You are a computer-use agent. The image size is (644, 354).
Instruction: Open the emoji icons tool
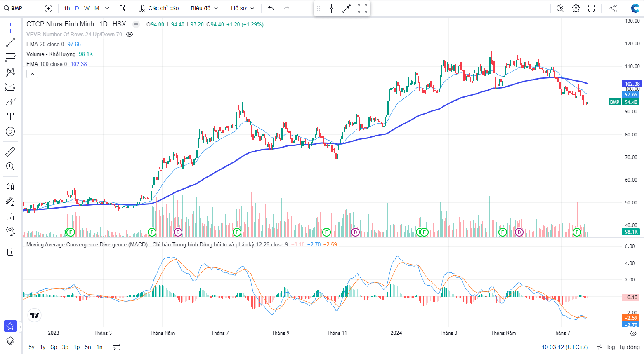click(x=10, y=131)
